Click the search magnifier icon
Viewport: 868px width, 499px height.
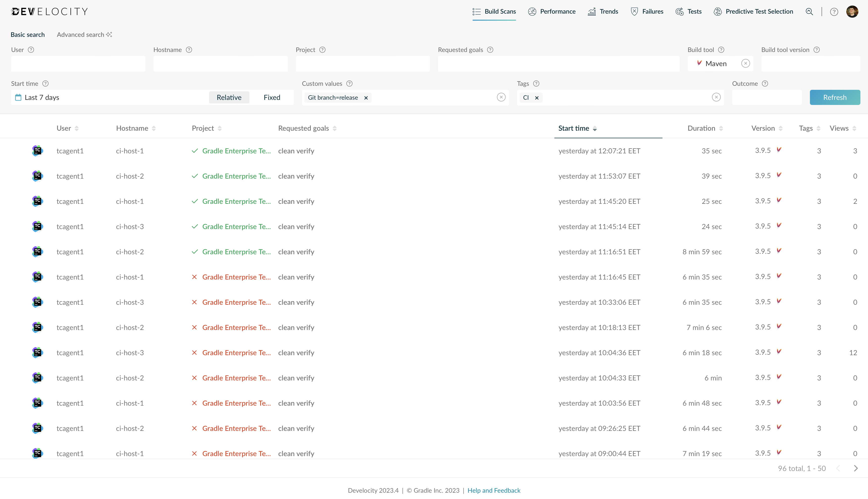click(809, 11)
